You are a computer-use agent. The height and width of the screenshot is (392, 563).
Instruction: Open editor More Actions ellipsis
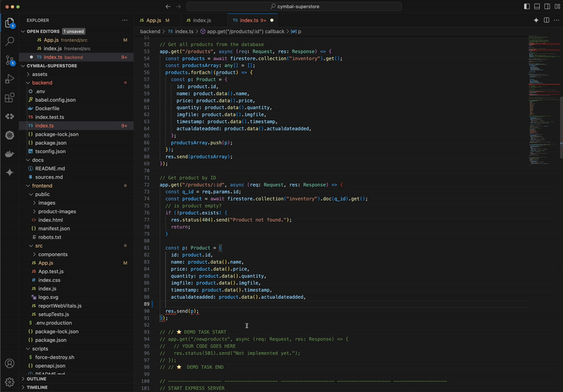point(556,20)
